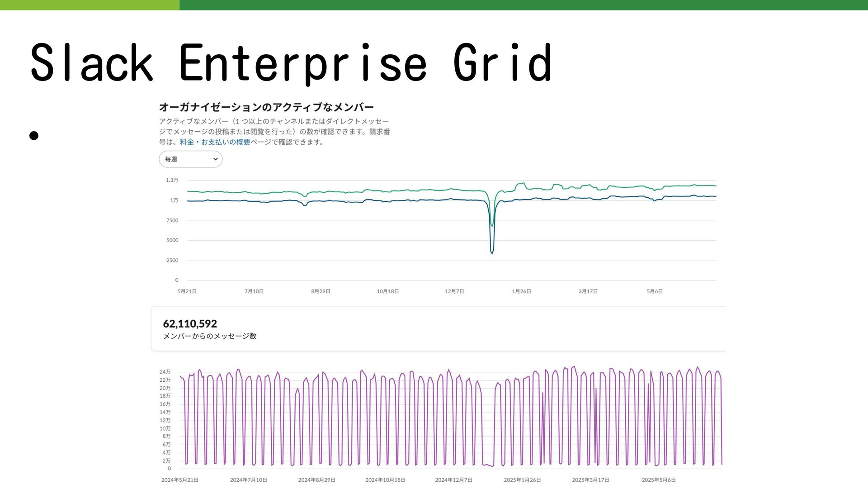This screenshot has width=868, height=489.
Task: Click the Slack Enterprise Grid slide title
Action: (x=291, y=63)
